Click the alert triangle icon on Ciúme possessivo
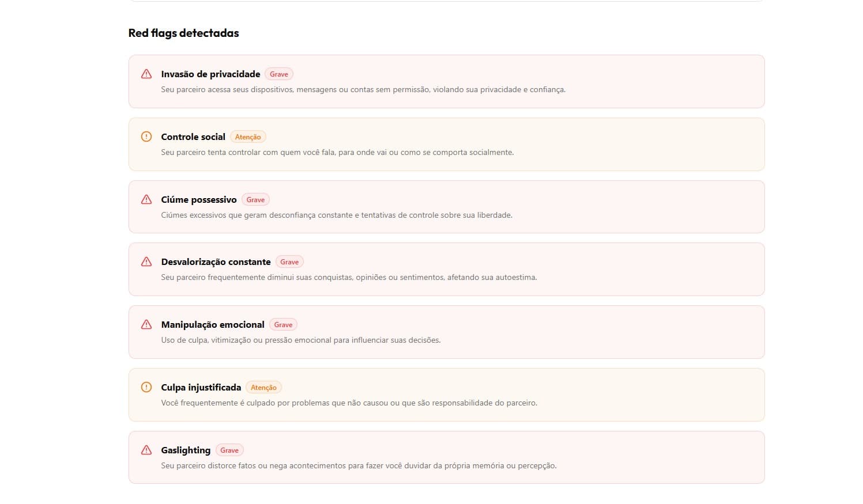 [x=146, y=199]
